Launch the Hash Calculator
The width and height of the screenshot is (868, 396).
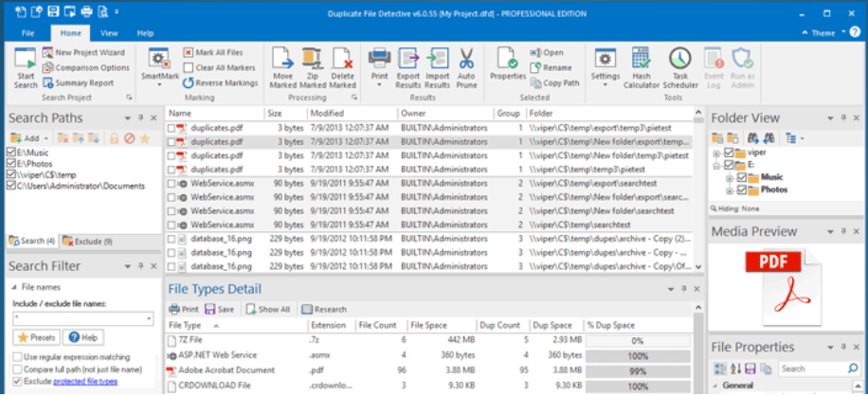tap(642, 68)
